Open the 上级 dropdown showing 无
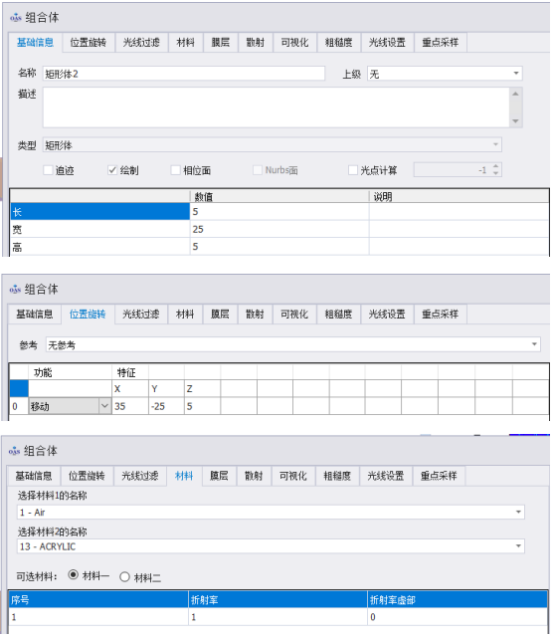 tap(444, 74)
